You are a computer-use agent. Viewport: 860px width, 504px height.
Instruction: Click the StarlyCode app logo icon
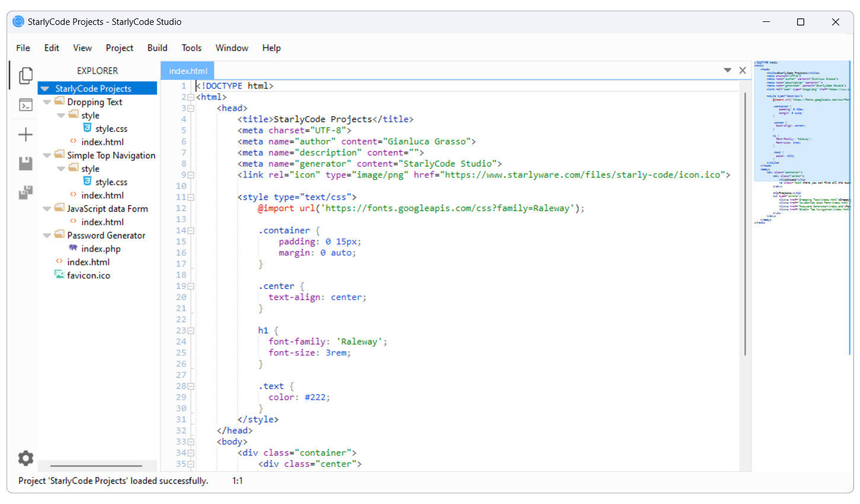point(18,21)
